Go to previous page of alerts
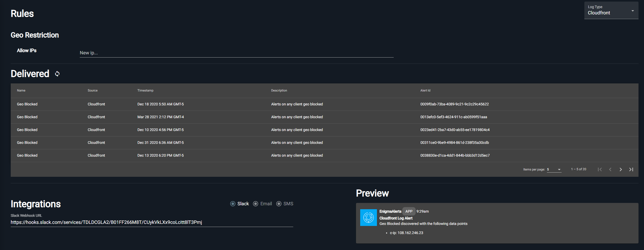 click(610, 169)
